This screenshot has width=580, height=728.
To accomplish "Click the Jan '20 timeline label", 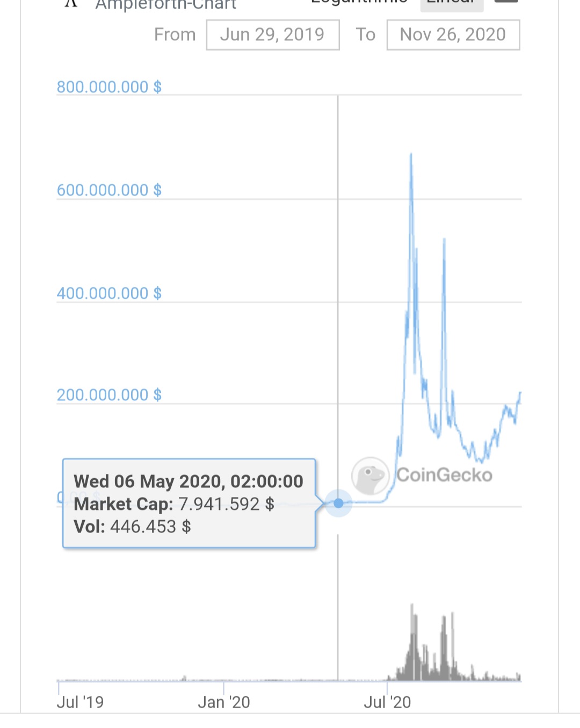I will (x=224, y=702).
